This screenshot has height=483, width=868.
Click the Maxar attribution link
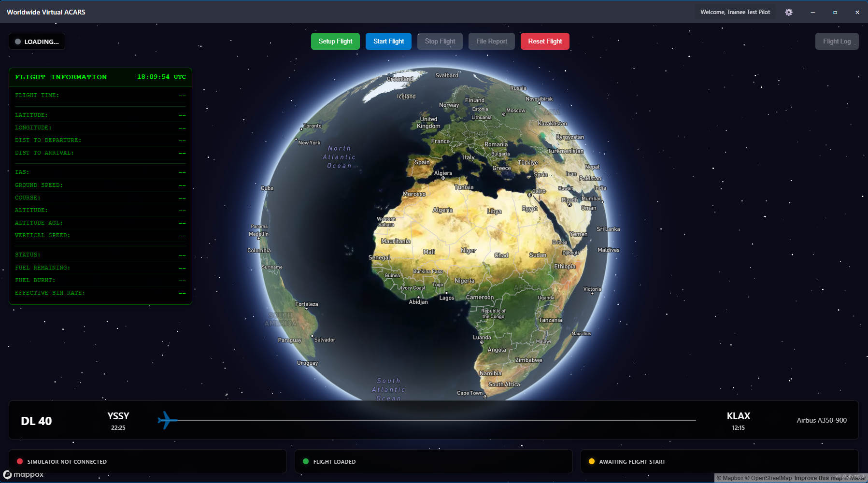tap(854, 478)
